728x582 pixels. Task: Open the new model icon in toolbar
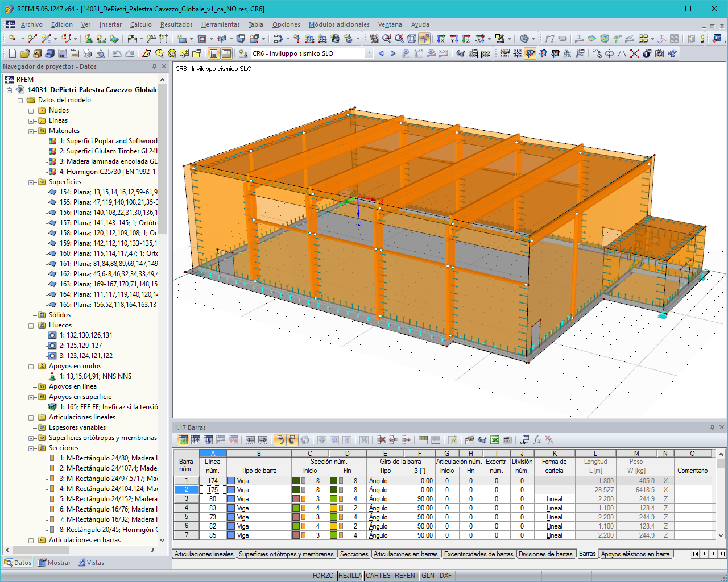[11, 53]
